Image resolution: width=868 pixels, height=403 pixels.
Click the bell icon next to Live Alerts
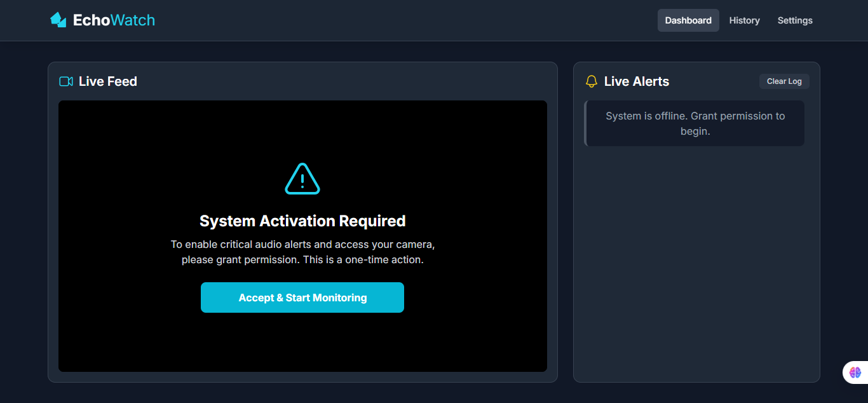(x=592, y=81)
